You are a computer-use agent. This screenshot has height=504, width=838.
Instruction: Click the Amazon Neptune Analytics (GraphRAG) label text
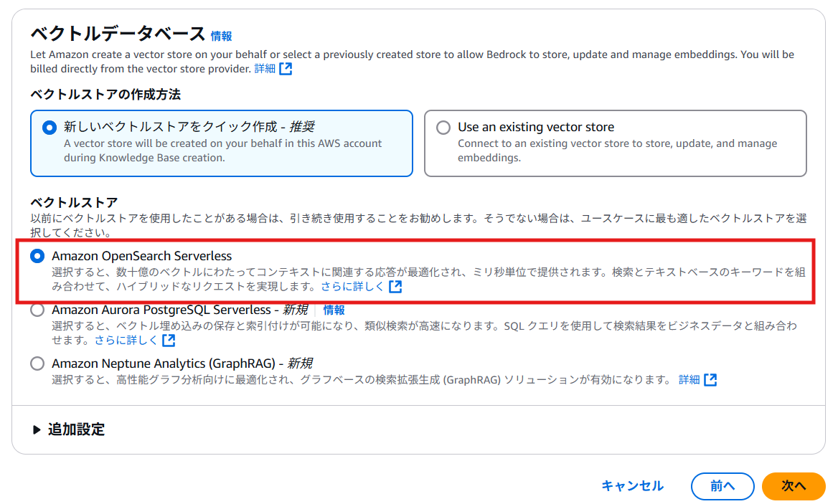click(182, 363)
